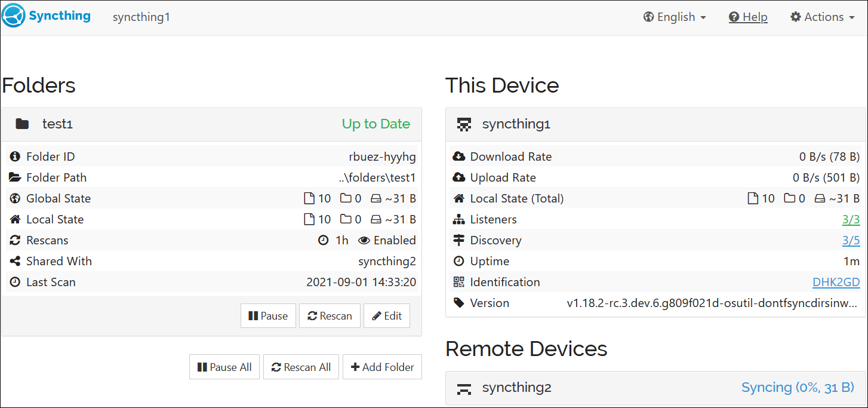Collapse the test1 folder panel header
868x408 pixels.
[211, 124]
